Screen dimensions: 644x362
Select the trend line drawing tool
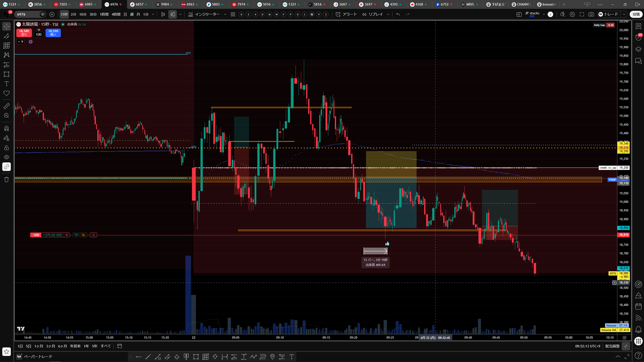7,36
